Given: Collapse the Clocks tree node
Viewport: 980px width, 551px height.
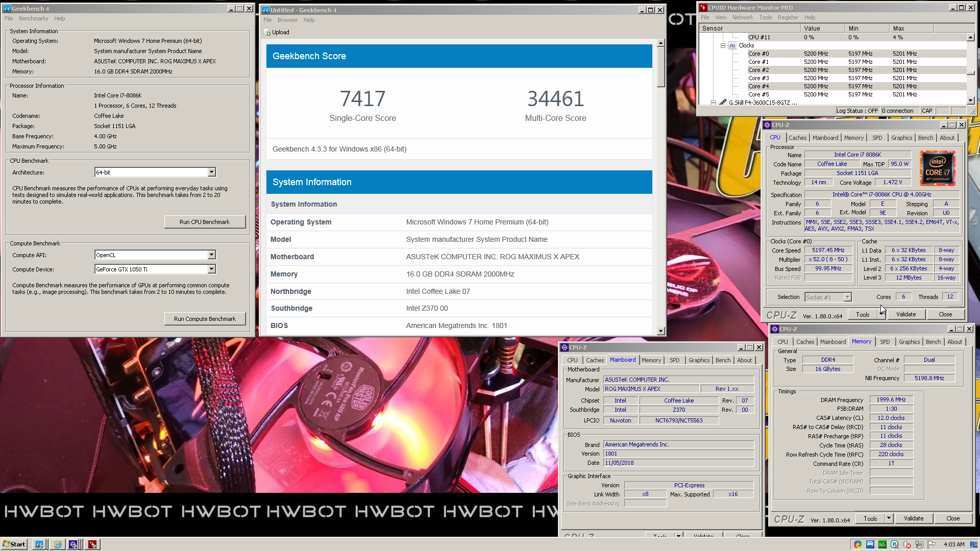Looking at the screenshot, I should click(723, 45).
